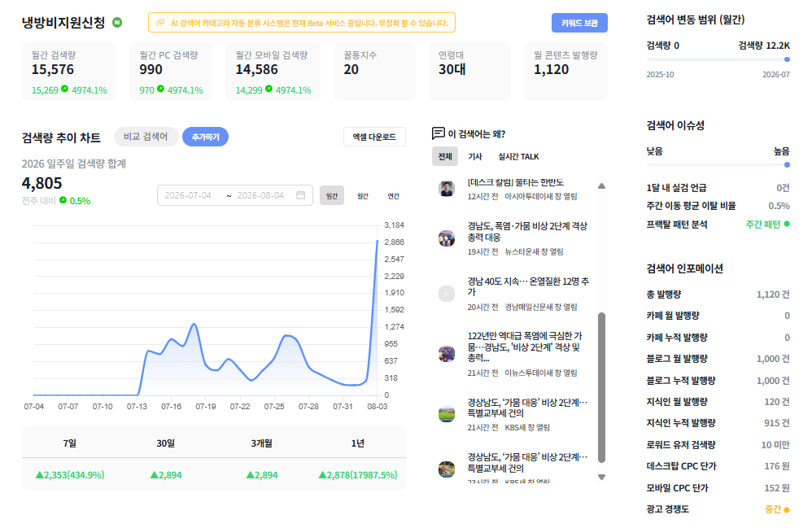Viewport: 812px width, 528px height.
Task: Click the orange 중간 dot for 광고 경쟁도
Action: (787, 510)
